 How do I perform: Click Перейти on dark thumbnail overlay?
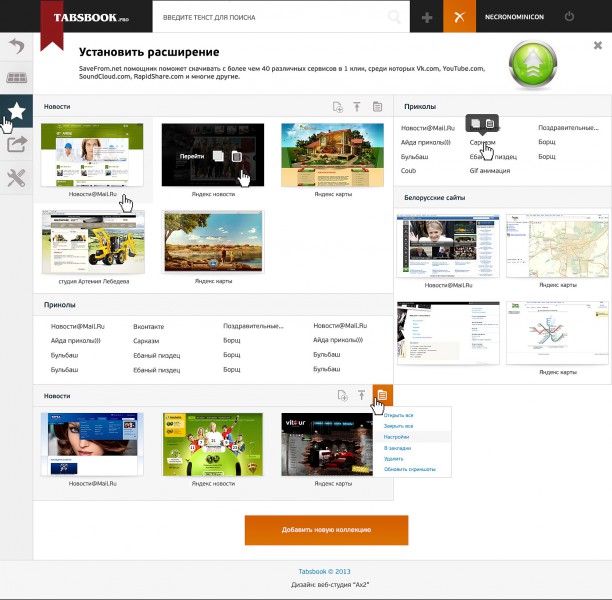(x=192, y=156)
